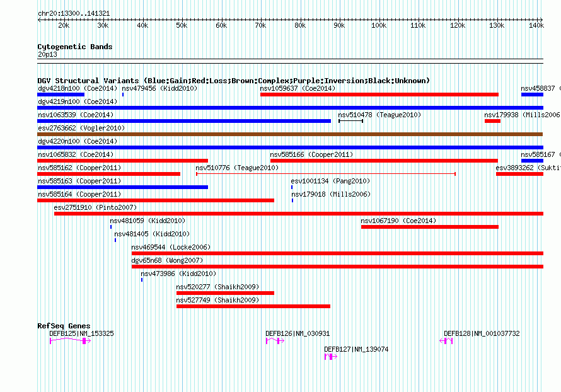This screenshot has width=561, height=392.
Task: Open the dgv65n68 (Wong2007) label
Action: 167,260
